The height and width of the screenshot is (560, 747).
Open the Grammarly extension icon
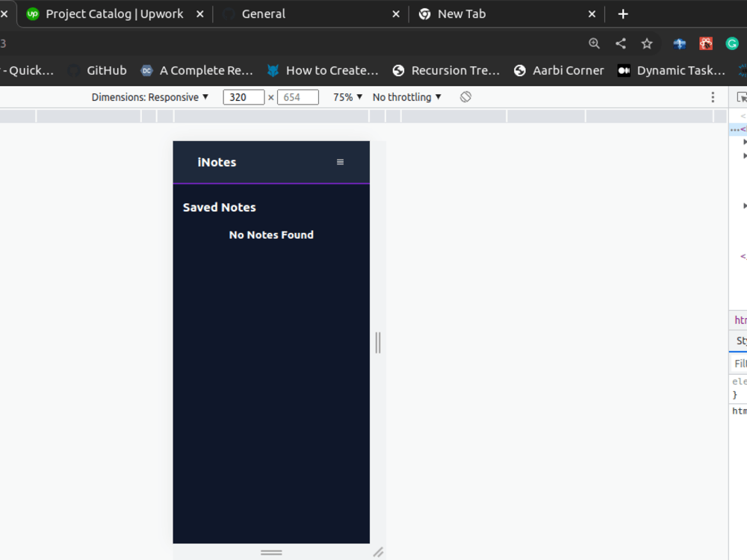732,44
